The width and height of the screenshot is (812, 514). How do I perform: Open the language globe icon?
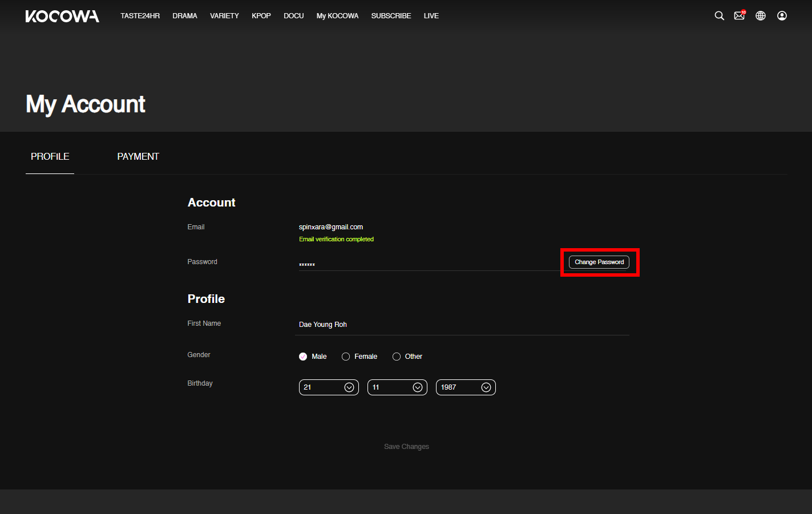(x=761, y=16)
